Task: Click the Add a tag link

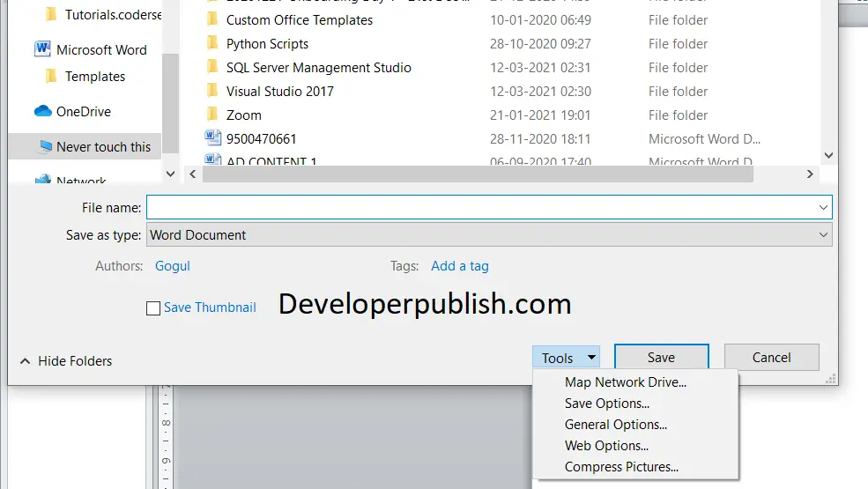Action: 459,266
